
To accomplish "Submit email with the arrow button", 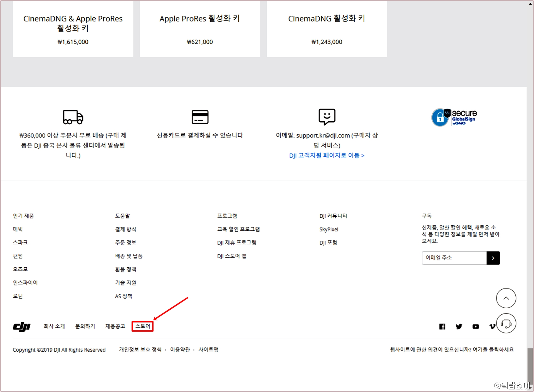I will [493, 258].
